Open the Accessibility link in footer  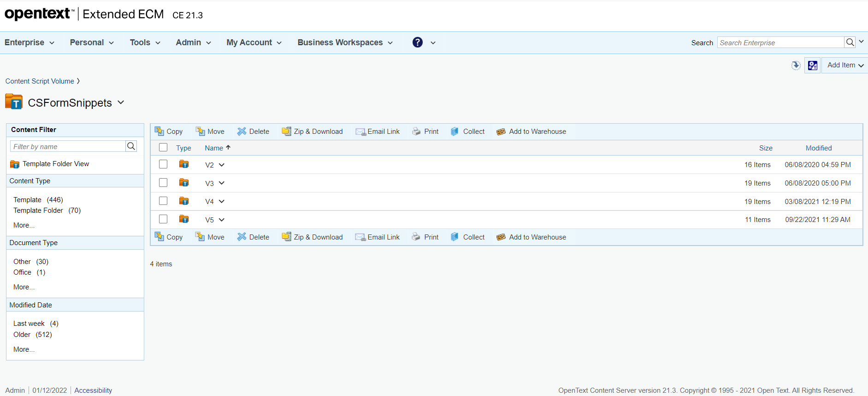93,390
